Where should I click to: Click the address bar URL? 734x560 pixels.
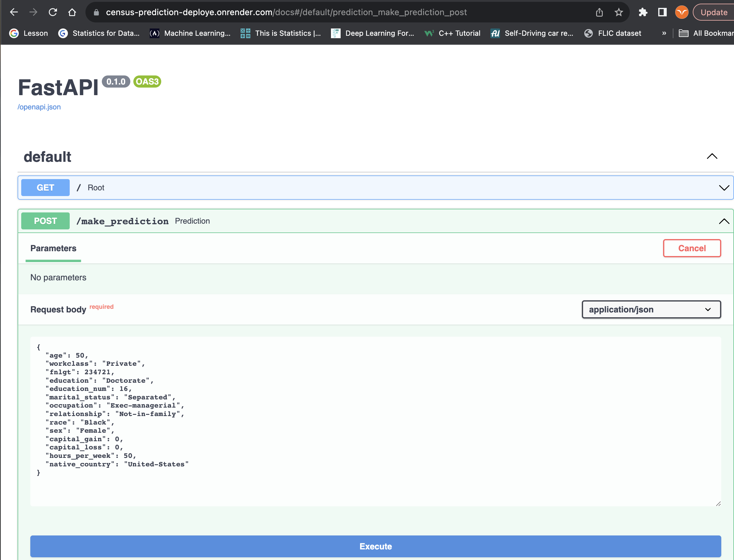(286, 12)
